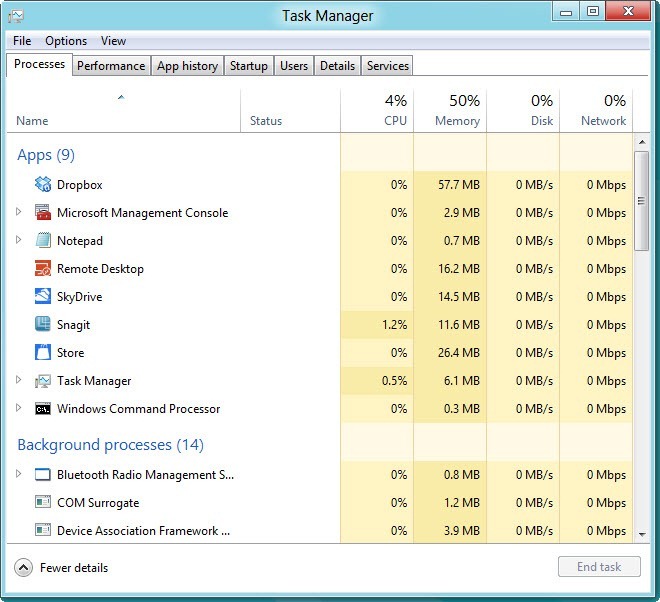
Task: Collapse to Fewer details view
Action: click(24, 568)
